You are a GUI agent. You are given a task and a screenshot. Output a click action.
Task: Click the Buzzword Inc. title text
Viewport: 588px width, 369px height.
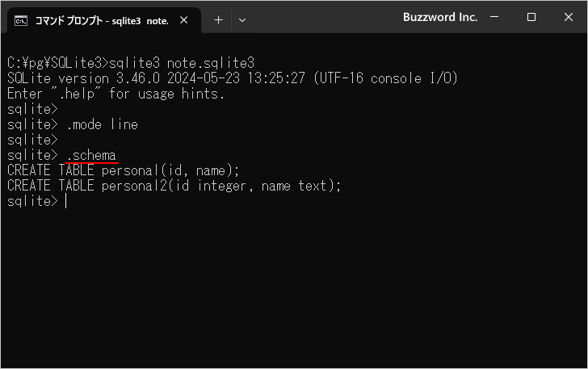click(x=440, y=17)
